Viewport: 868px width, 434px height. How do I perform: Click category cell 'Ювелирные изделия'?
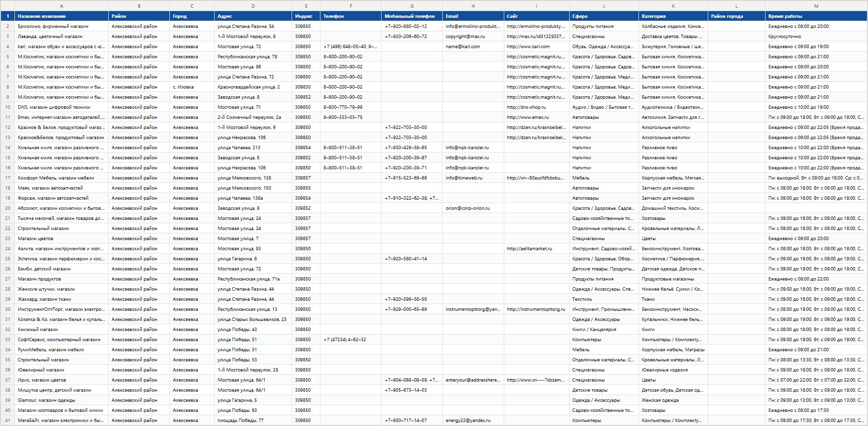point(673,370)
